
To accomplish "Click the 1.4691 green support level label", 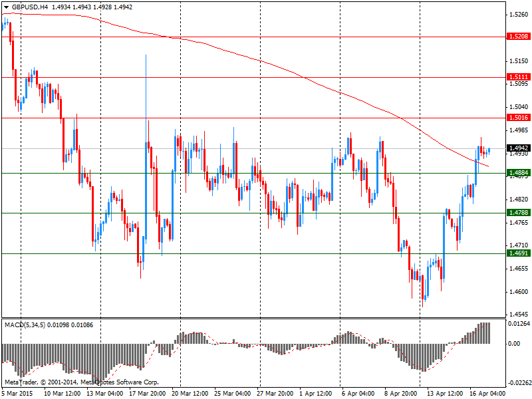I will pos(519,253).
